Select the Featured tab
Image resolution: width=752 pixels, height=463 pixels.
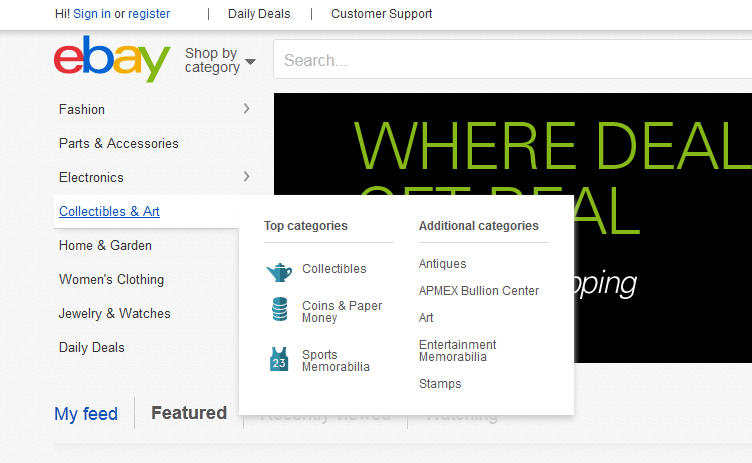[188, 413]
